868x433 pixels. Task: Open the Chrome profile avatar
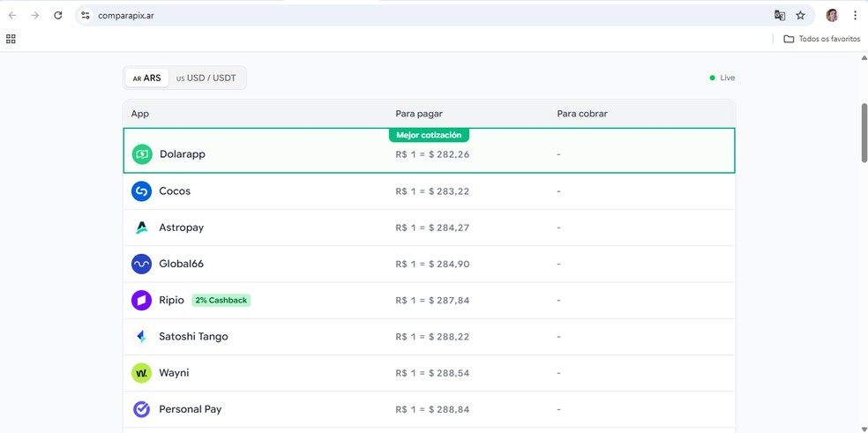[832, 15]
